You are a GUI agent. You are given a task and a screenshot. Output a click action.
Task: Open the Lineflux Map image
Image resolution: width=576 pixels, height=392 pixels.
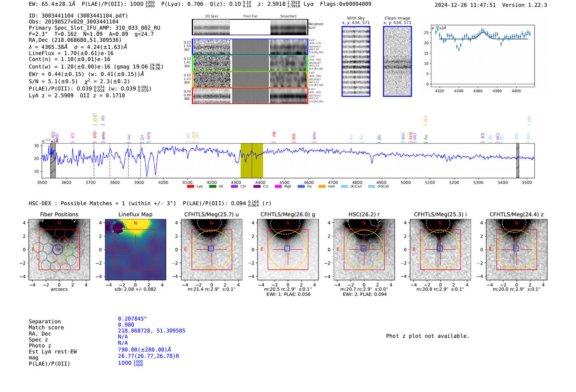[x=135, y=249]
